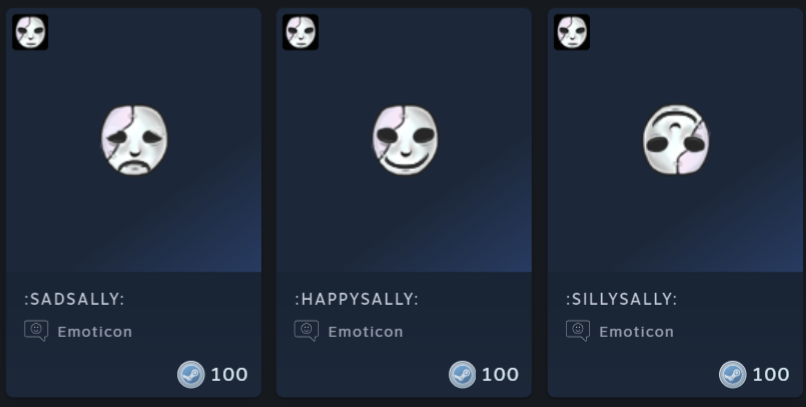Click the 100 points price on SILLYSALLY

pos(771,375)
